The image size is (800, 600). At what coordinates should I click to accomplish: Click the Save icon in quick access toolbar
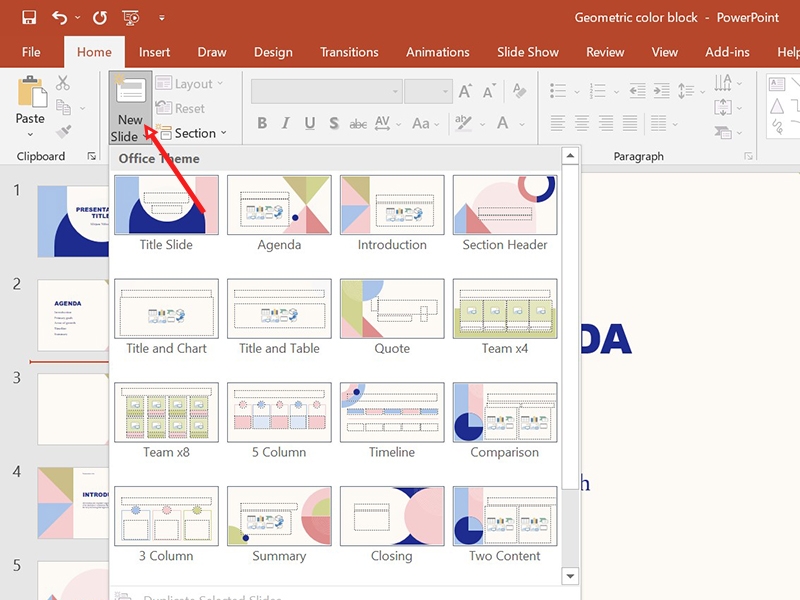click(x=29, y=17)
